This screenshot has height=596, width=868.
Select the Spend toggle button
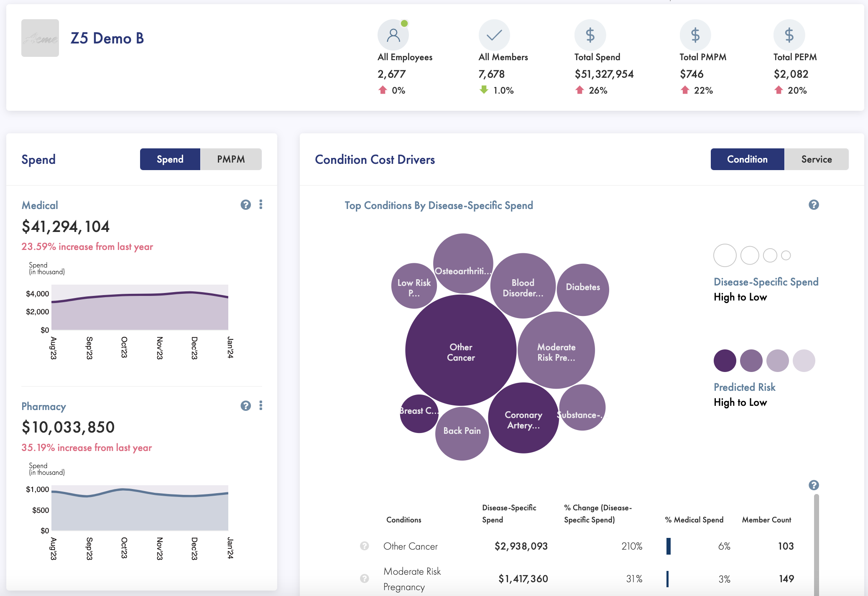pos(170,159)
